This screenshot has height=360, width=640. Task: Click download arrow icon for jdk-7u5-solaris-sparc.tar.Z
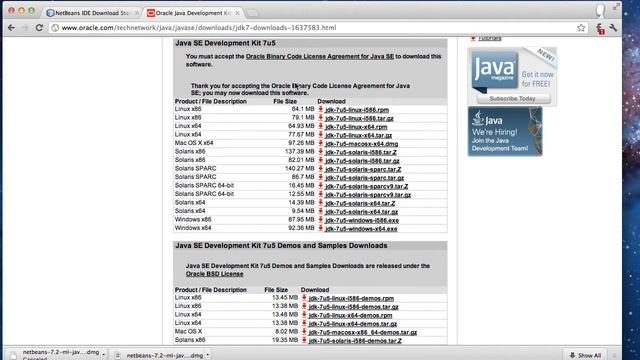321,169
